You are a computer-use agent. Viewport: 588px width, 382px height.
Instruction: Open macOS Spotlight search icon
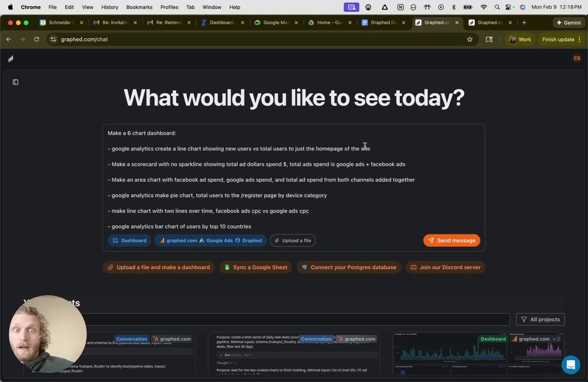tap(497, 7)
